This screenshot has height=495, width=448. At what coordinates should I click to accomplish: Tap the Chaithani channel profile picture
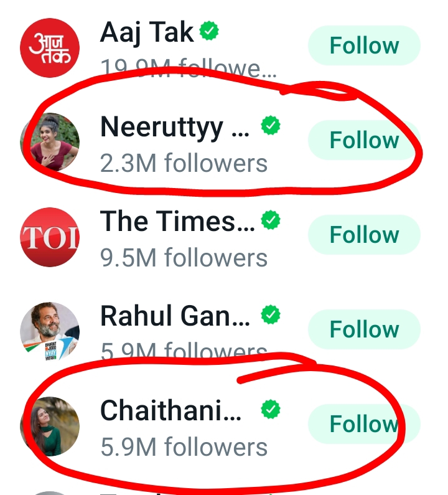(x=50, y=426)
